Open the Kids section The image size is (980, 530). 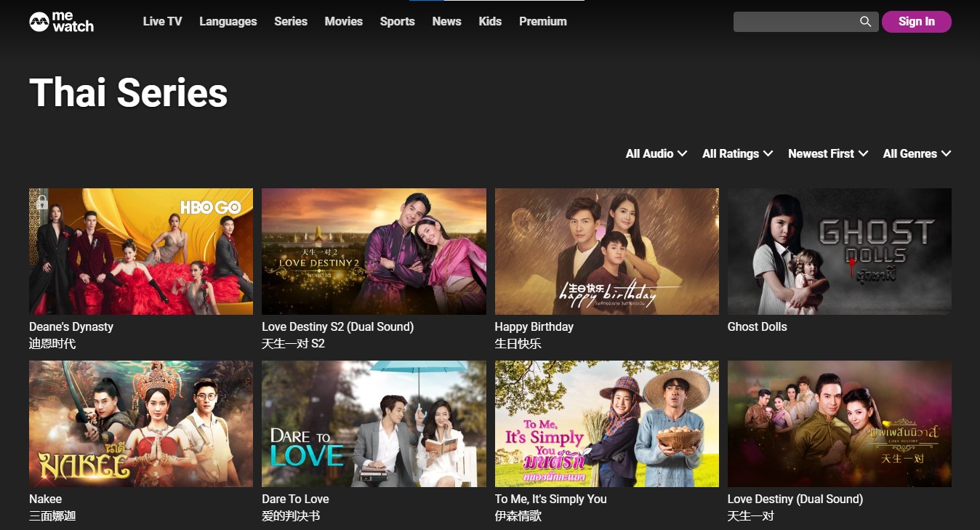point(490,22)
